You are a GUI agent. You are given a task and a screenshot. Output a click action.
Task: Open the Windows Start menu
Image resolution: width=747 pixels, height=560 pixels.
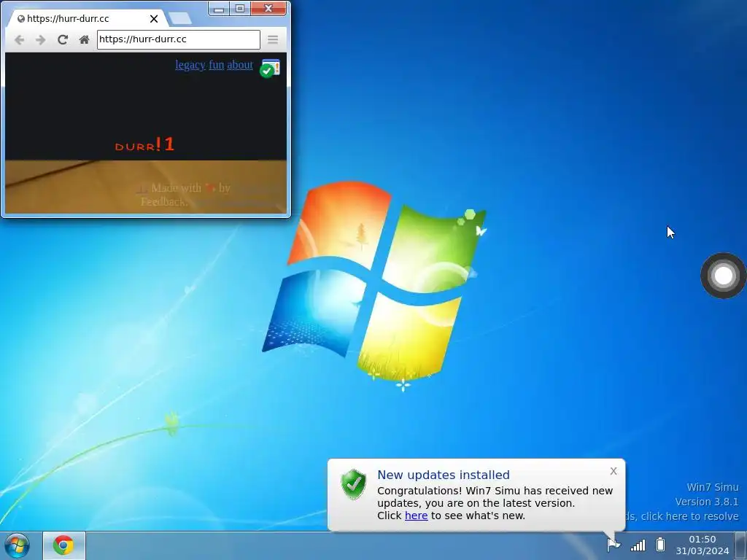tap(18, 545)
